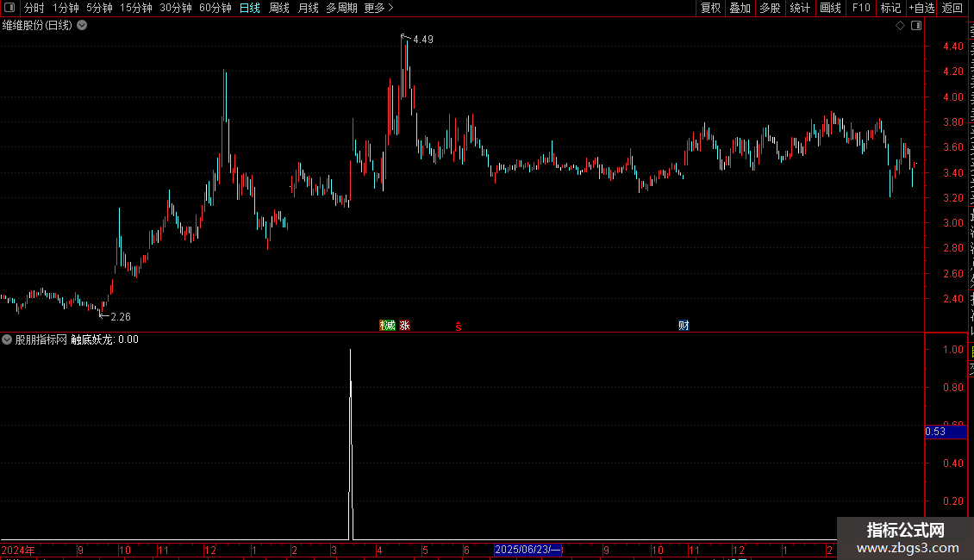
Task: Add stock via +自选 button
Action: (x=921, y=8)
